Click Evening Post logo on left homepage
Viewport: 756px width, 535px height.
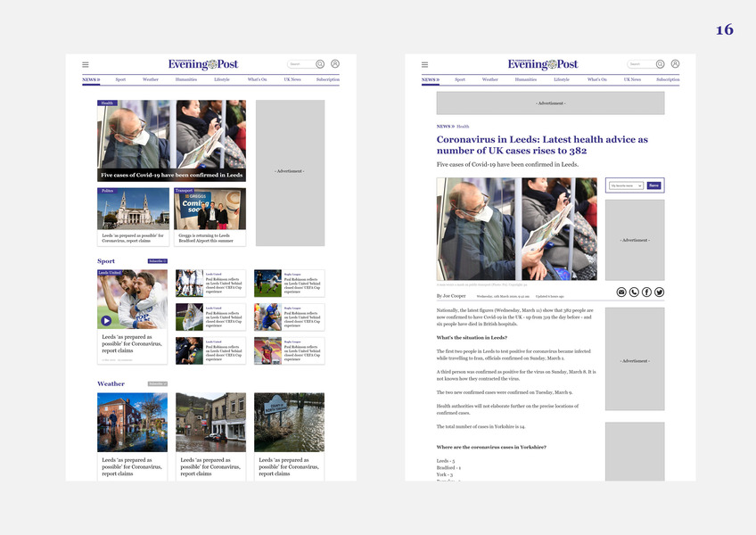tap(203, 64)
